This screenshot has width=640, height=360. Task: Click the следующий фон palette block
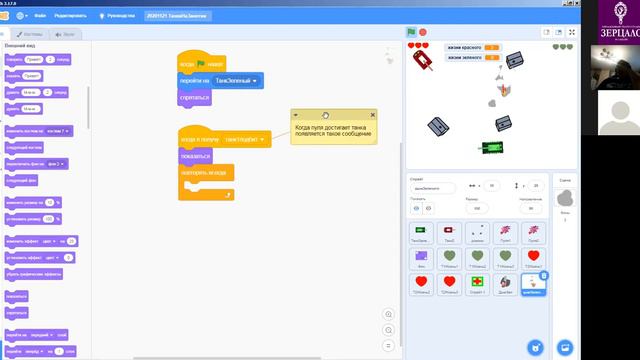[x=21, y=180]
